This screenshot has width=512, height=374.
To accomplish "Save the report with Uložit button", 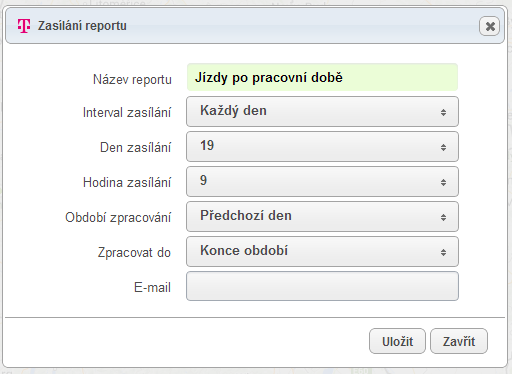I will (x=397, y=341).
